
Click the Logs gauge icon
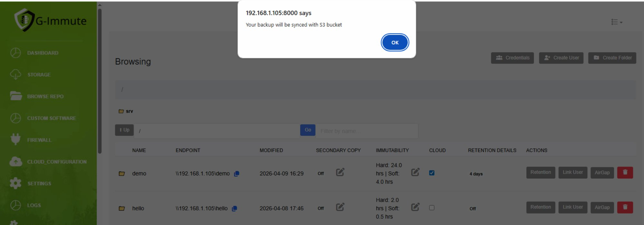[15, 205]
